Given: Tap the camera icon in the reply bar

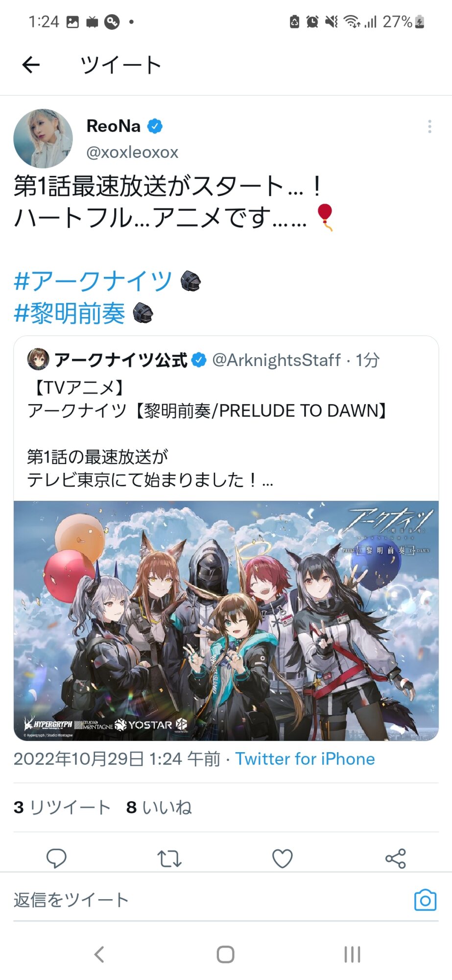Looking at the screenshot, I should tap(425, 900).
